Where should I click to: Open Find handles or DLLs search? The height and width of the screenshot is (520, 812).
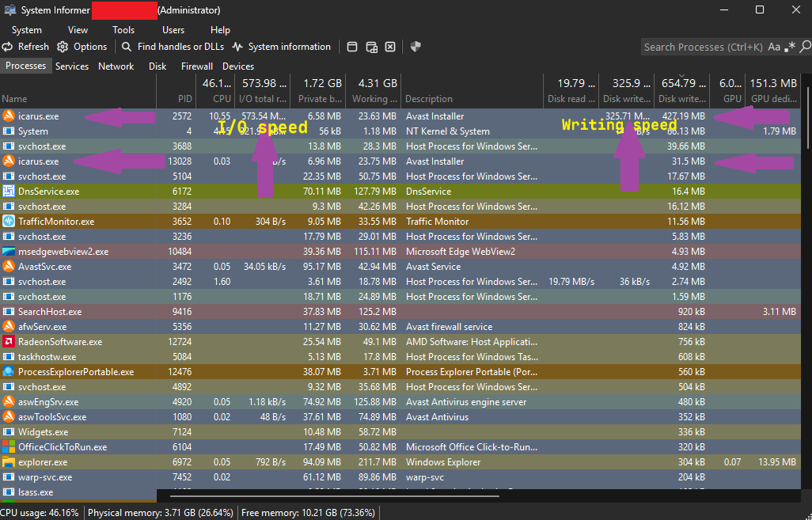point(173,47)
